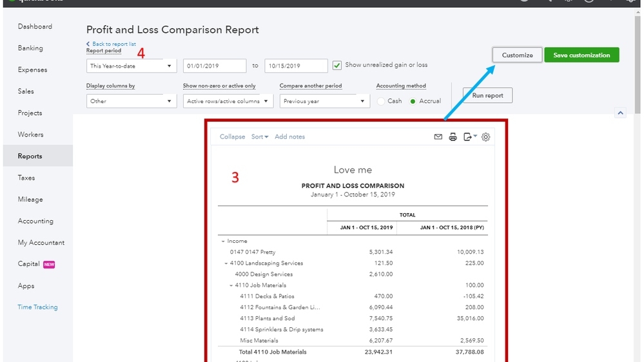Viewport: 644px width, 362px height.
Task: Select Accrual accounting method
Action: pyautogui.click(x=413, y=101)
